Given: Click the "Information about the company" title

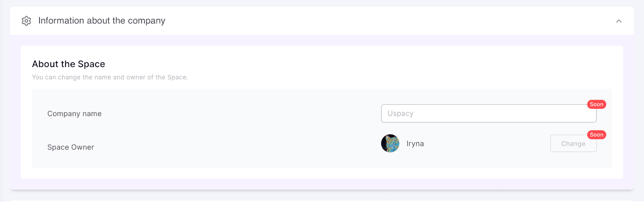Looking at the screenshot, I should 101,21.
